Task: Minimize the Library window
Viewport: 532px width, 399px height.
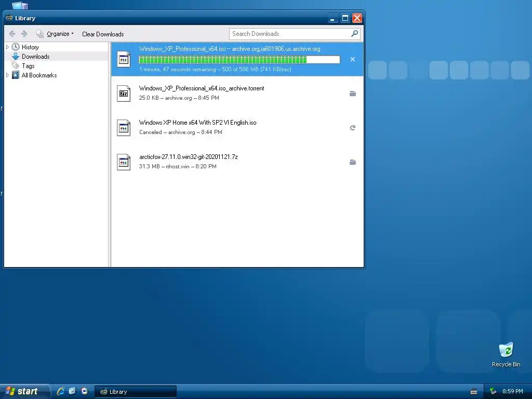Action: pos(333,18)
